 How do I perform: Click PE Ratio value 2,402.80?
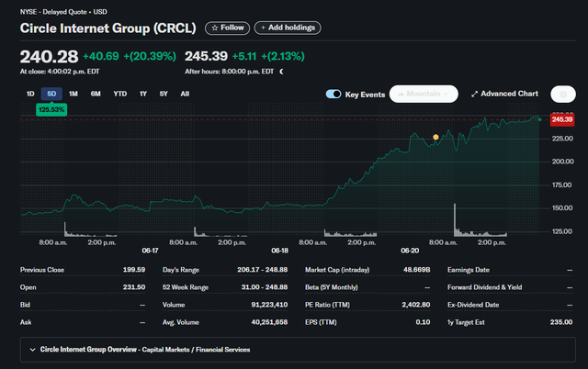pos(416,305)
